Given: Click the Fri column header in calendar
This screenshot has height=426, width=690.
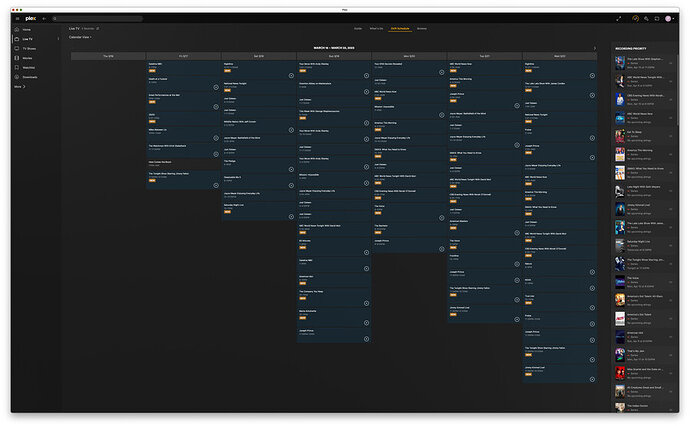Looking at the screenshot, I should (x=184, y=56).
